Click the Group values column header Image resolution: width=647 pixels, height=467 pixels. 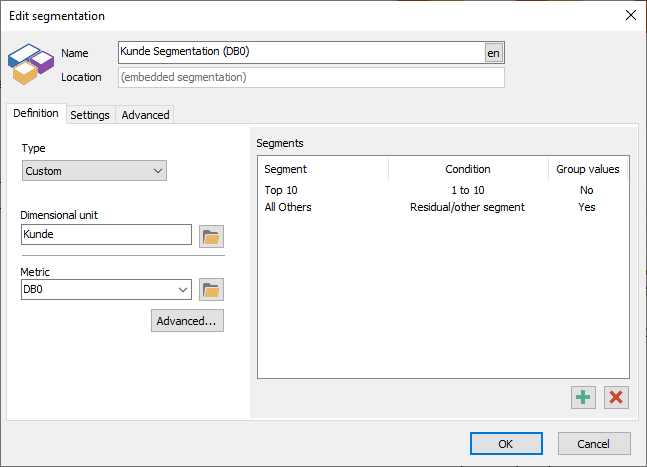pos(588,169)
